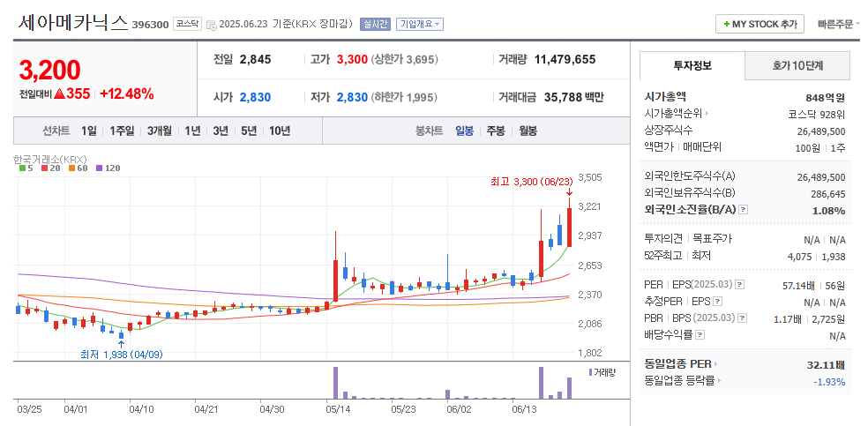Click the 동일업종 PER link
The width and height of the screenshot is (868, 426).
pos(677,364)
